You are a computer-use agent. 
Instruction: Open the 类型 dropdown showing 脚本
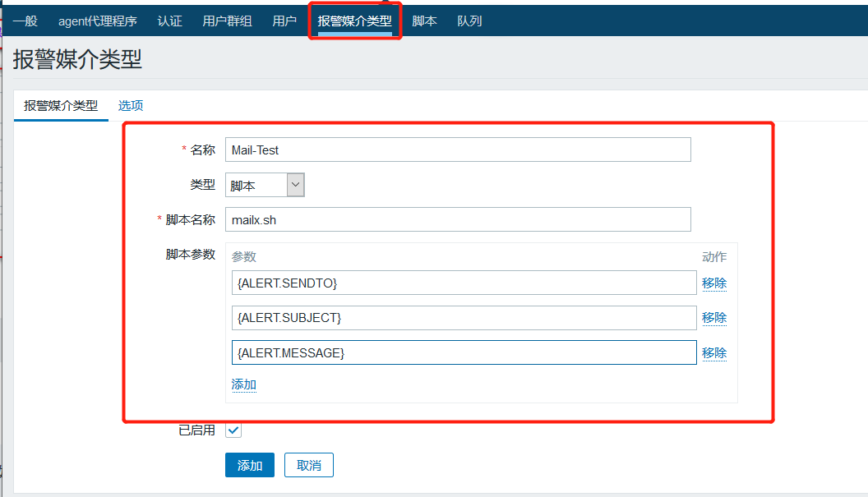[265, 185]
